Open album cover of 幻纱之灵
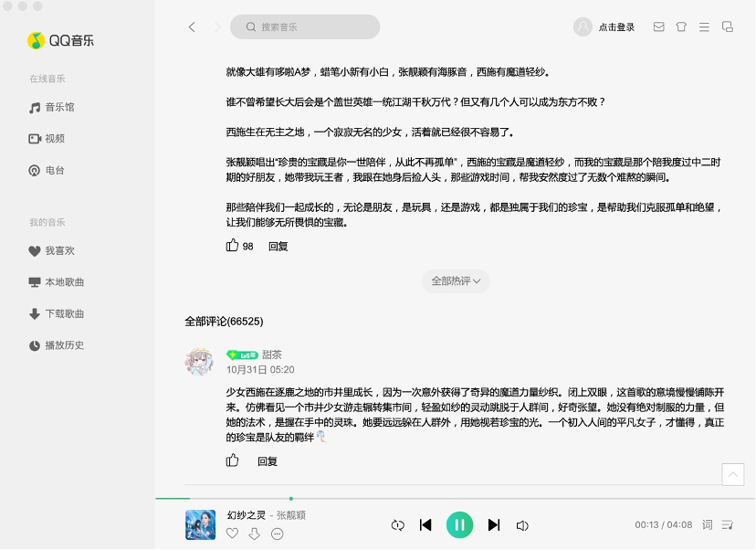The height and width of the screenshot is (550, 756). click(x=201, y=525)
